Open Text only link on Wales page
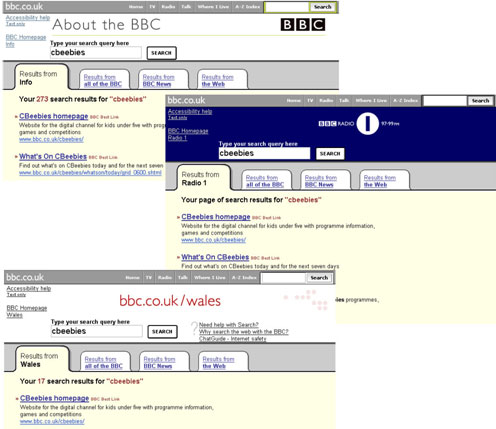 coord(16,295)
